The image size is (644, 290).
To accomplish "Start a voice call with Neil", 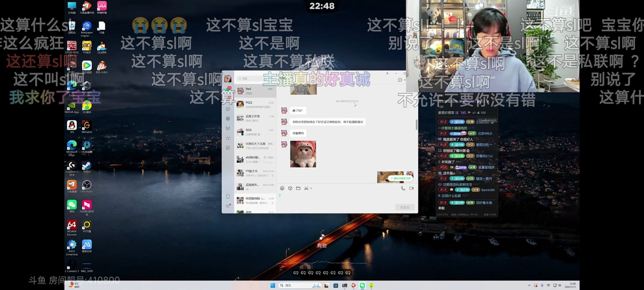I will [402, 189].
